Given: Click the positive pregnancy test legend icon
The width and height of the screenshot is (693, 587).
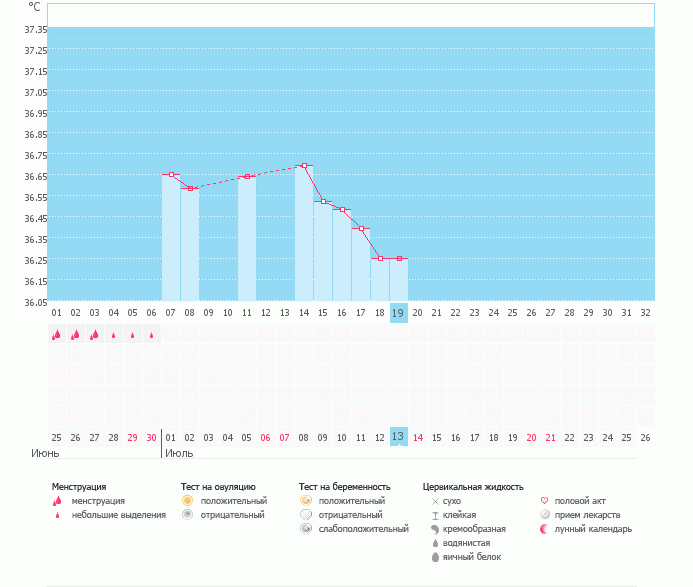Looking at the screenshot, I should tap(305, 500).
